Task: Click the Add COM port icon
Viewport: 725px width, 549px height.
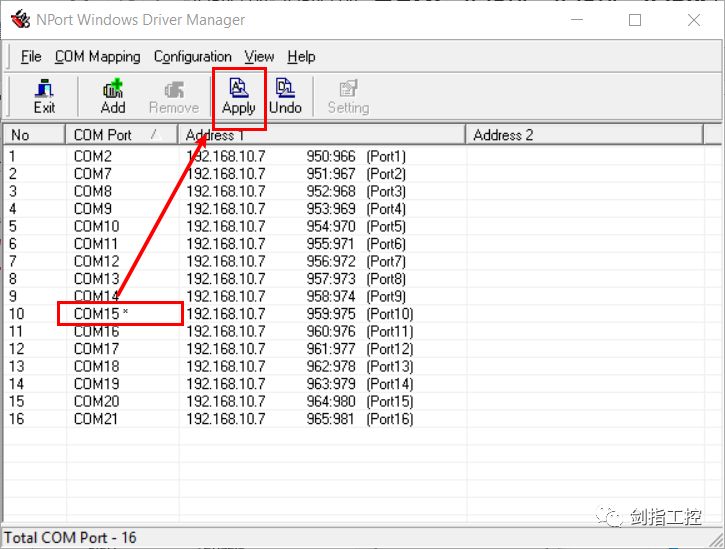Action: pos(113,97)
